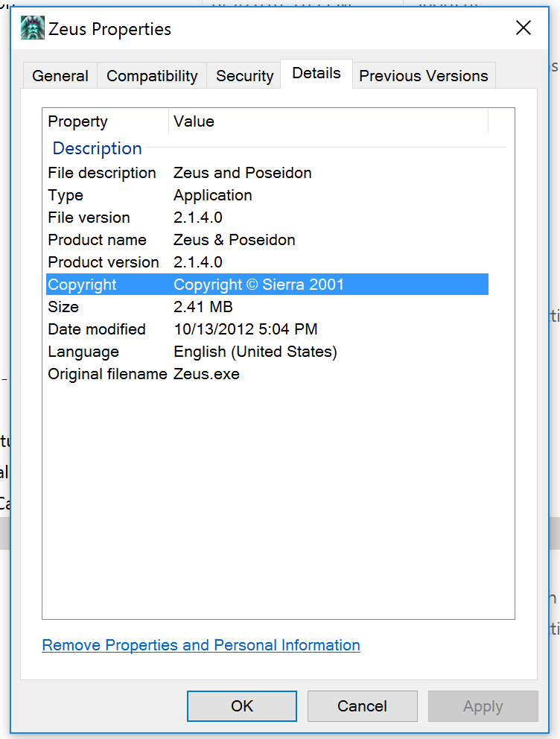This screenshot has width=560, height=739.
Task: Select the Language property row
Action: click(x=267, y=352)
